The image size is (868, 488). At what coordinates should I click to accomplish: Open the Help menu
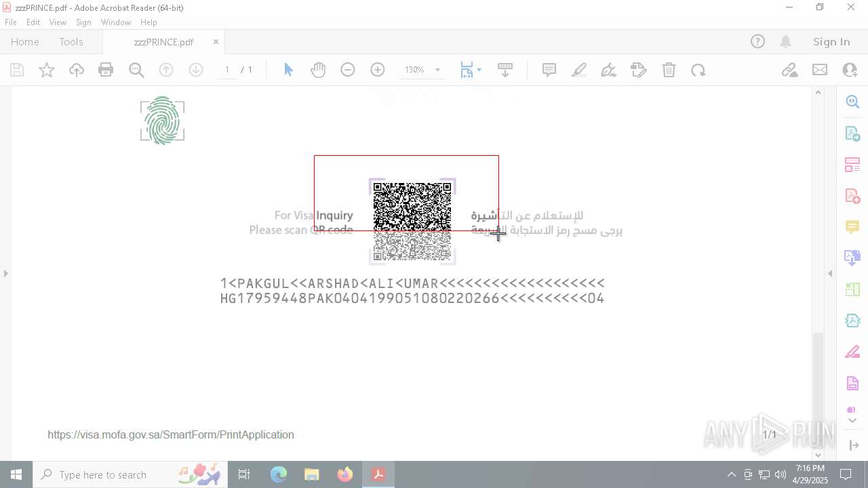[x=149, y=22]
